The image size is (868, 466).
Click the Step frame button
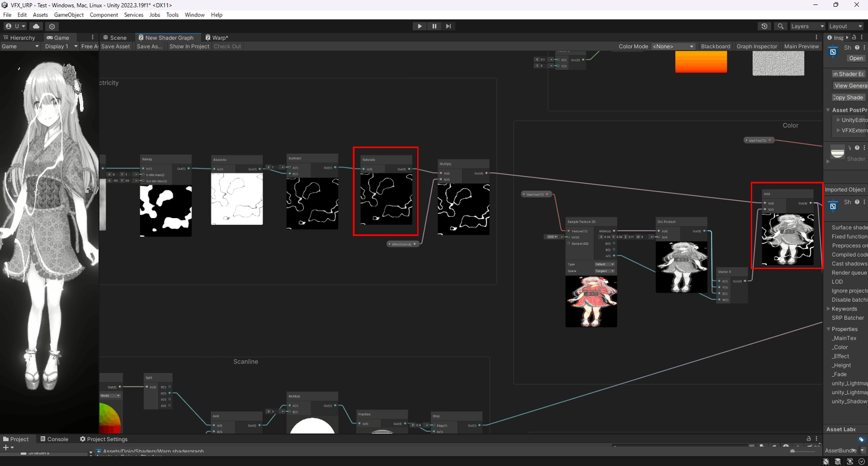pyautogui.click(x=448, y=26)
